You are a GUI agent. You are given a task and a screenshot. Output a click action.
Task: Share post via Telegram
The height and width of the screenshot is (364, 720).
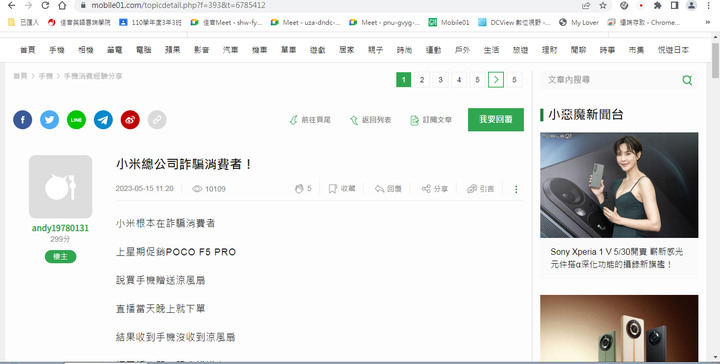click(x=103, y=120)
